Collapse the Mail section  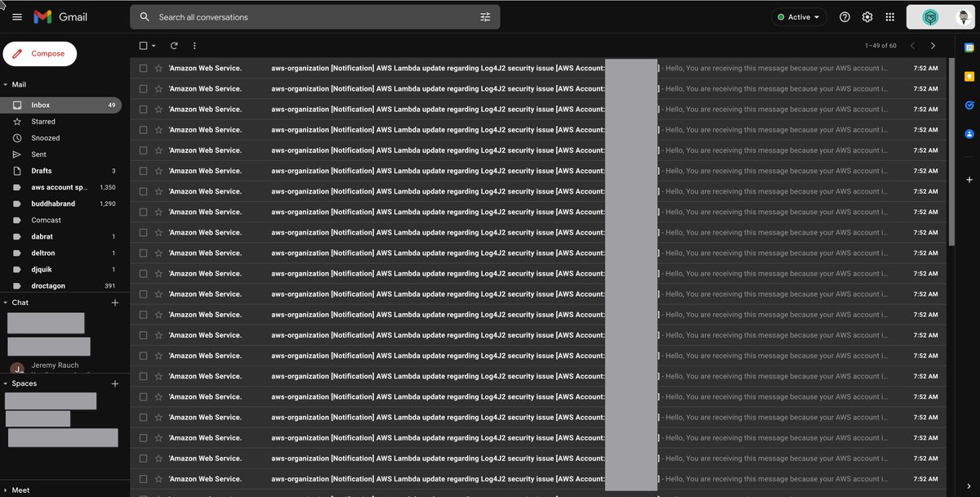[5, 84]
